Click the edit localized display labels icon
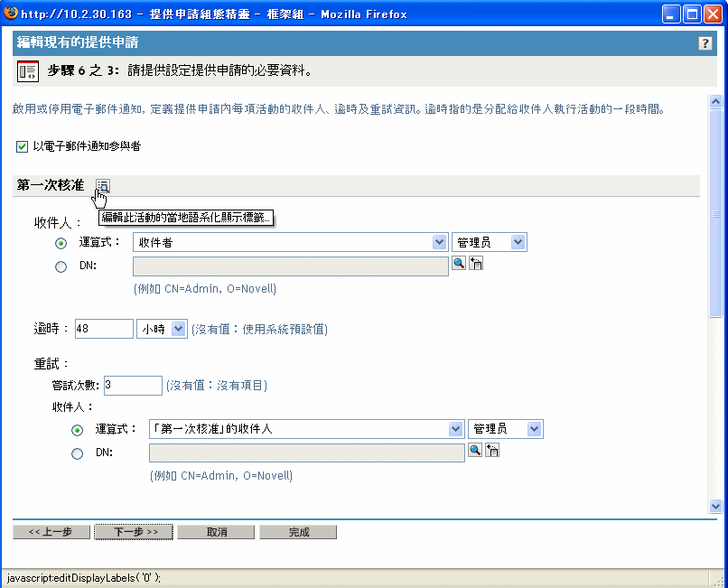The width and height of the screenshot is (728, 588). coord(103,186)
